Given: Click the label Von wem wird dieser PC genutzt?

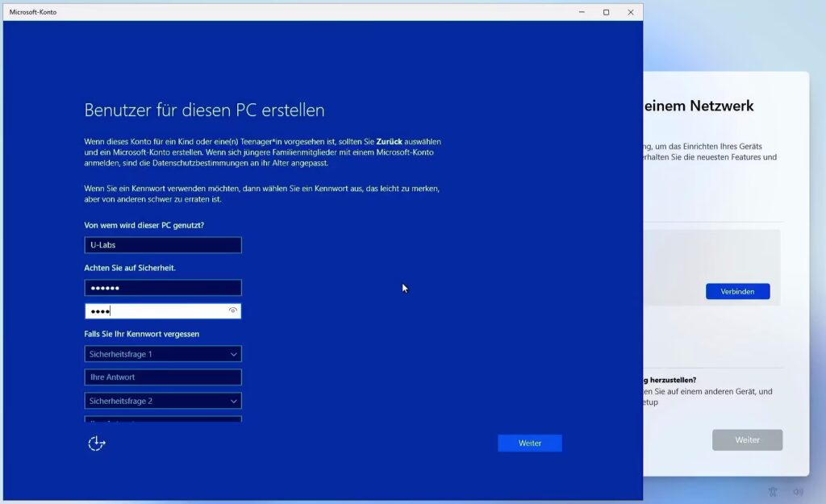Looking at the screenshot, I should tap(144, 225).
